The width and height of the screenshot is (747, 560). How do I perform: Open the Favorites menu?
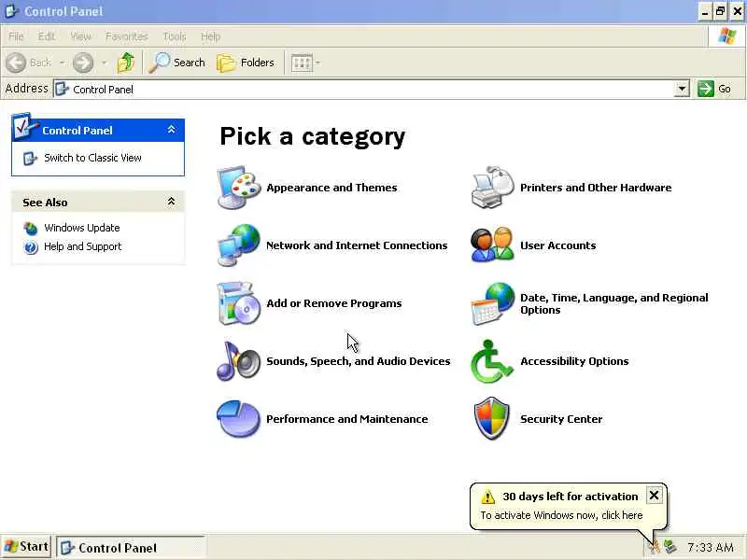(127, 36)
